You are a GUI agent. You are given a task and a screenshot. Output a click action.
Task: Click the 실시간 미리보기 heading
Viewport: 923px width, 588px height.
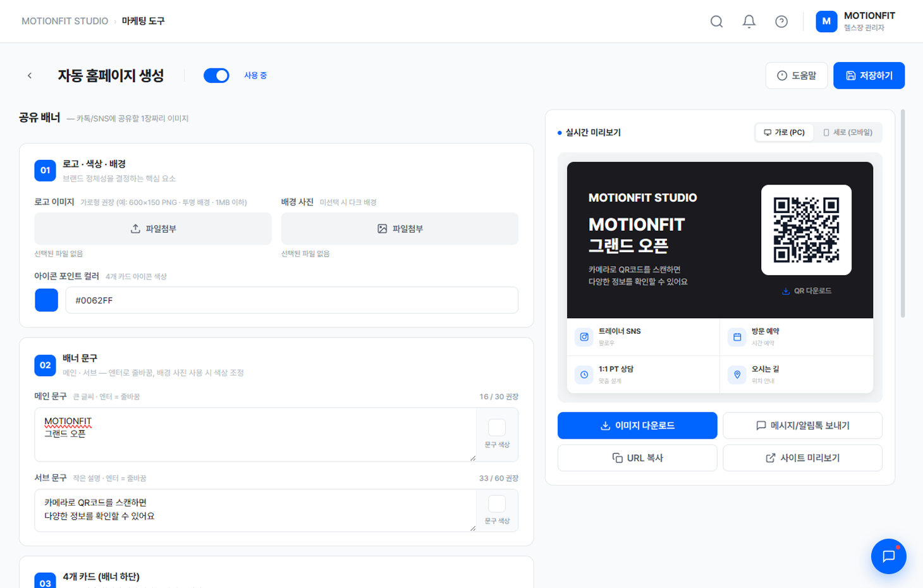[x=593, y=133]
